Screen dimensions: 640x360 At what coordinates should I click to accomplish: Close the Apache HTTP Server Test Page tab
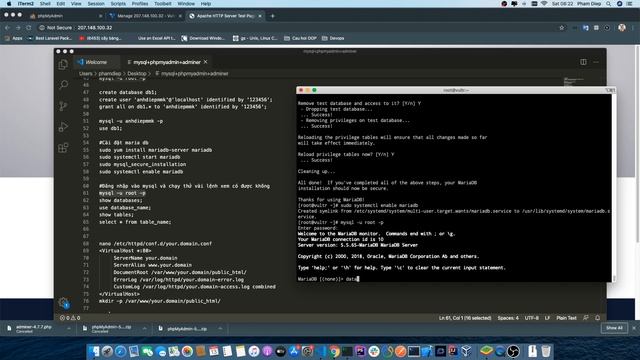click(260, 16)
